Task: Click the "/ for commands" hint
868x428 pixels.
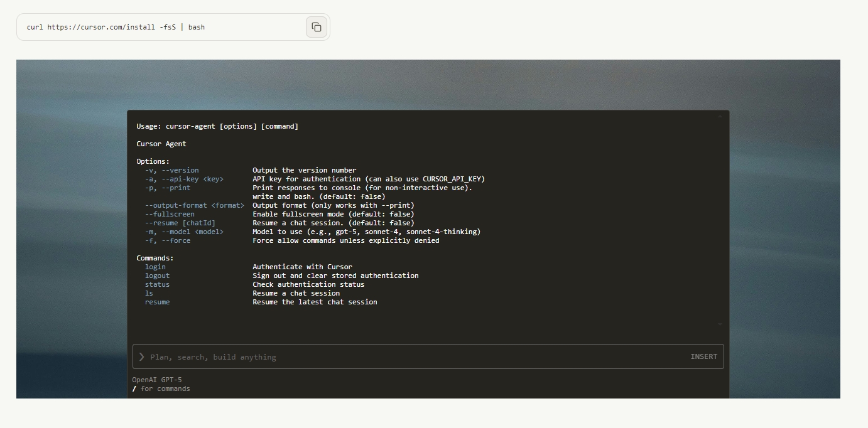Action: click(x=161, y=388)
